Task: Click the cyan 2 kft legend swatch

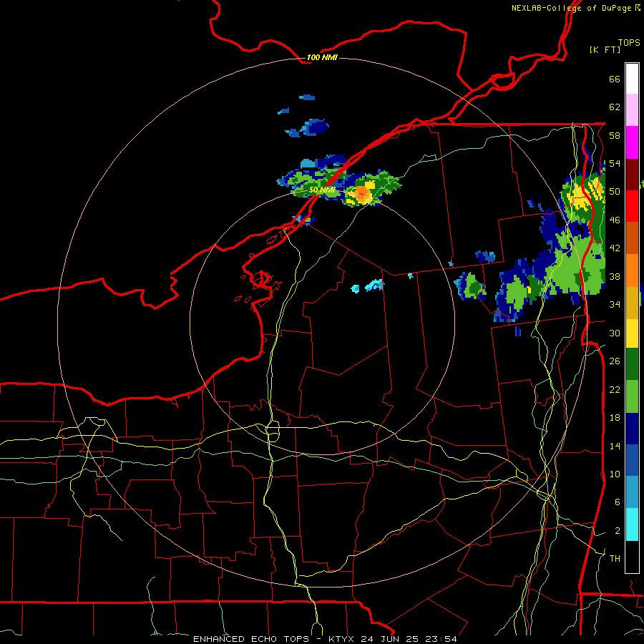Action: coord(632,525)
